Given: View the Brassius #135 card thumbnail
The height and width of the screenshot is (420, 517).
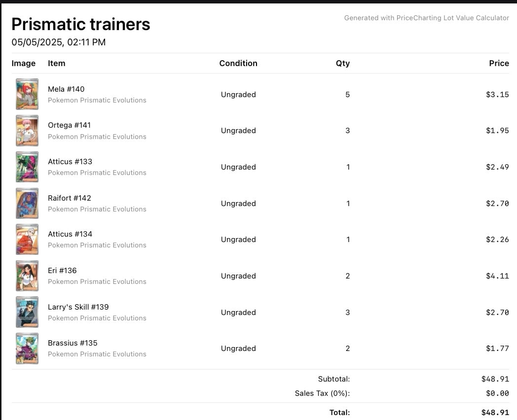Looking at the screenshot, I should pos(27,349).
